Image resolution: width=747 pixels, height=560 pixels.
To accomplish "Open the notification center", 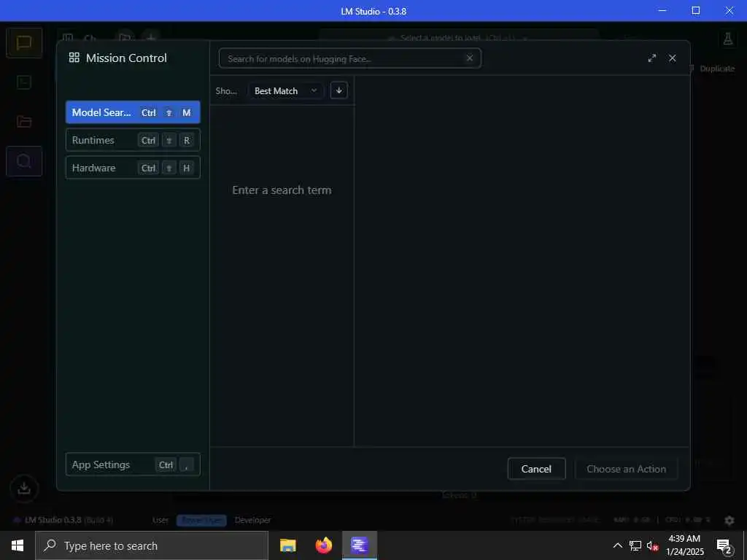I will pos(724,545).
